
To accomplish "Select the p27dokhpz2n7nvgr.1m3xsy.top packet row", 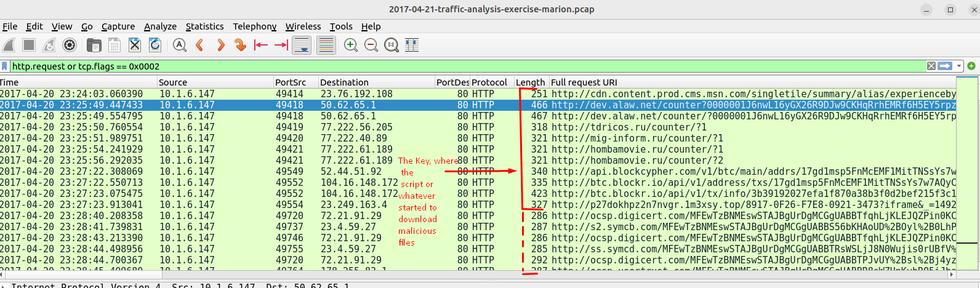I will point(478,205).
